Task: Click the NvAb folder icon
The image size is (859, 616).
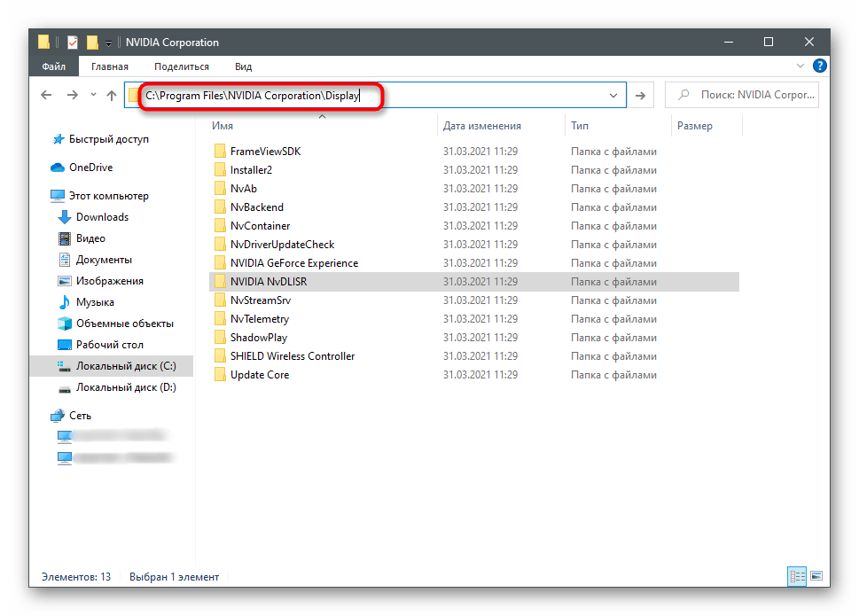Action: [220, 189]
